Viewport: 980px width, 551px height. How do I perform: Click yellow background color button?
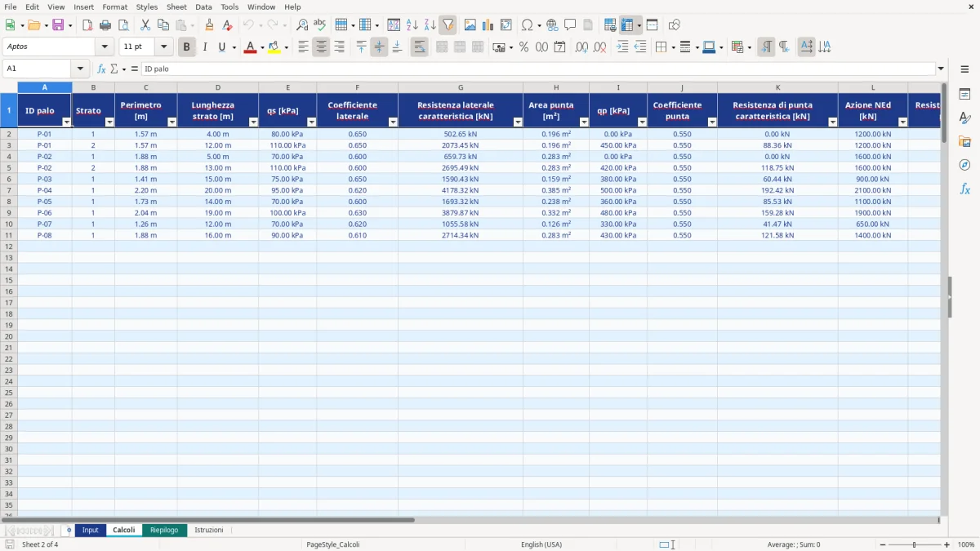274,47
